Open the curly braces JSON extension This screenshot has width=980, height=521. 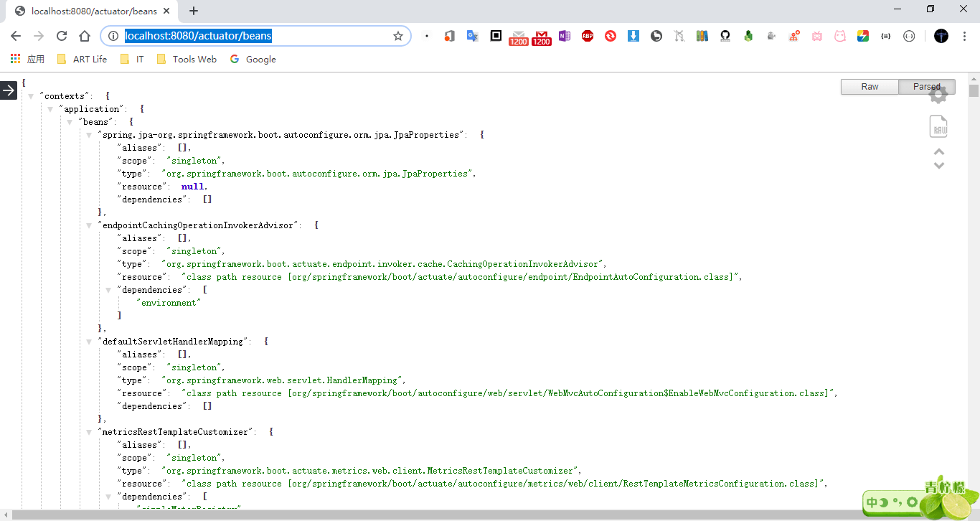pyautogui.click(x=886, y=36)
